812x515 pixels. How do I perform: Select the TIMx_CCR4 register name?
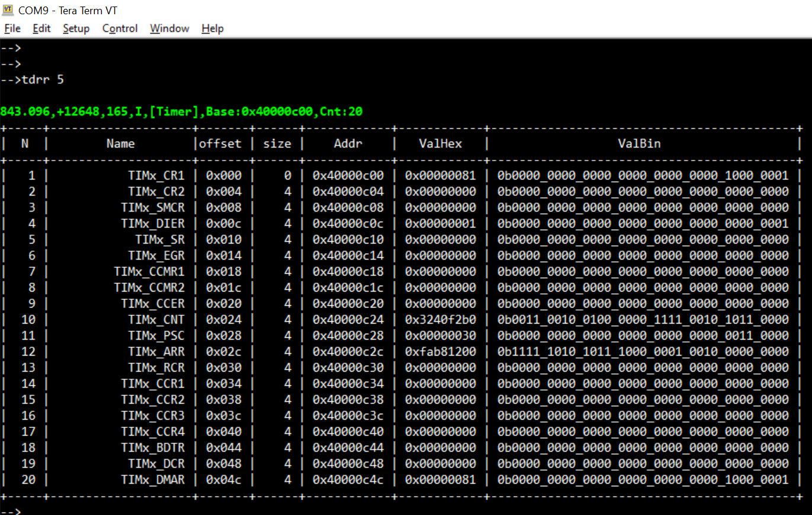pos(153,431)
